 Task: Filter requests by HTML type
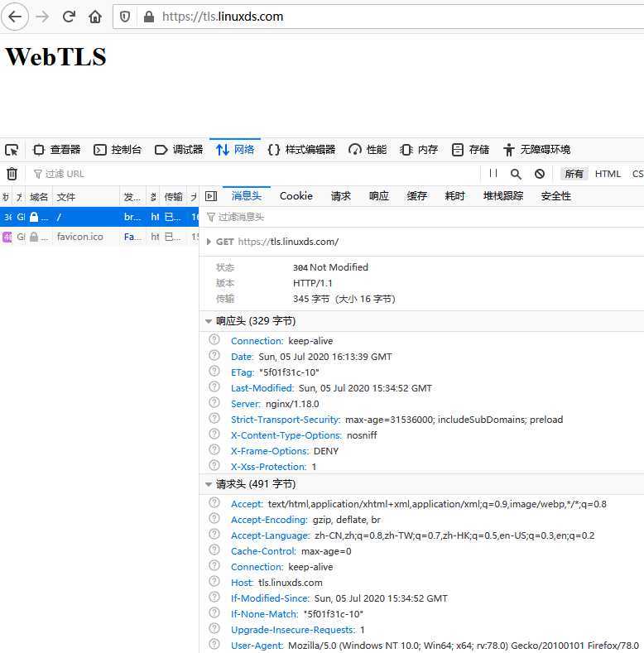tap(608, 174)
